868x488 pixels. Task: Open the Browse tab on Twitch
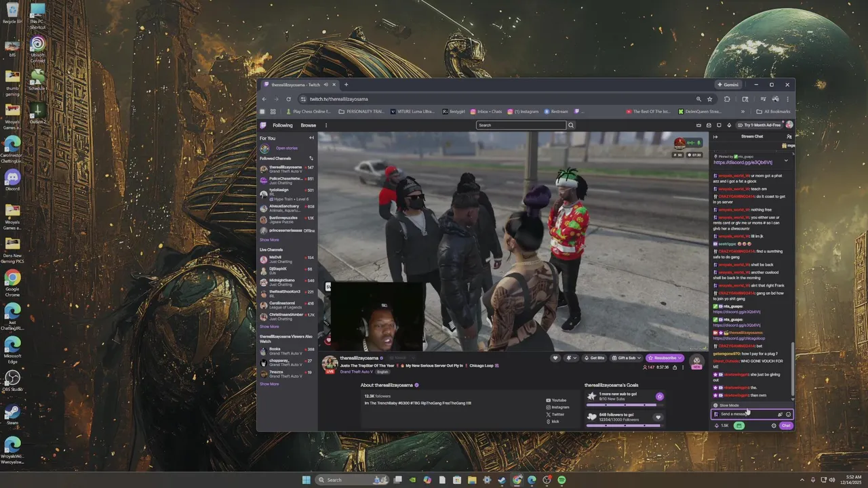click(x=309, y=125)
